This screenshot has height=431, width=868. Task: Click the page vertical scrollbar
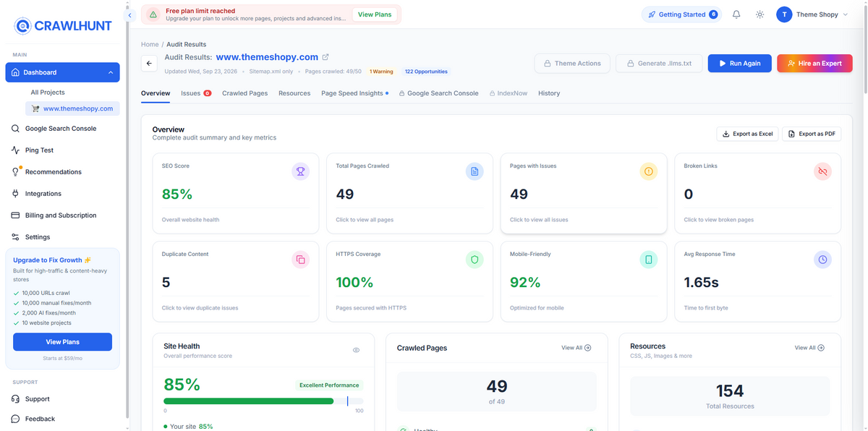pyautogui.click(x=864, y=51)
